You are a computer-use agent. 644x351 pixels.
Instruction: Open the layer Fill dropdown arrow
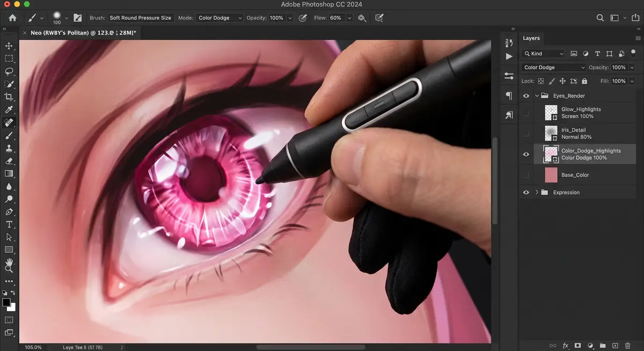pyautogui.click(x=632, y=81)
